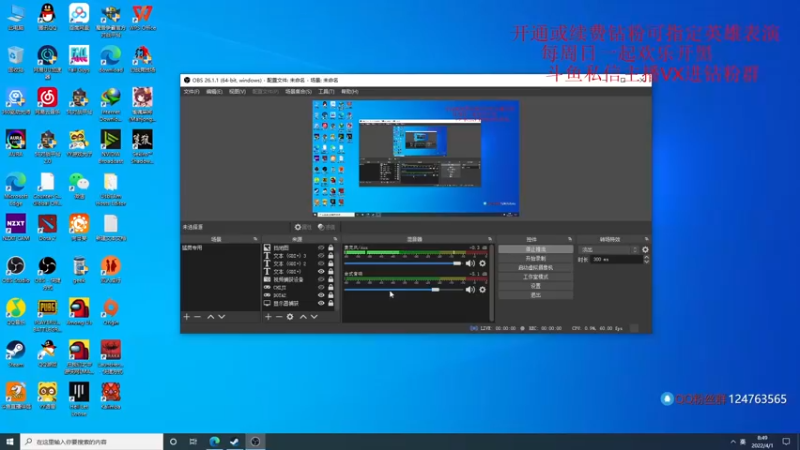The height and width of the screenshot is (450, 800).
Task: Pop out the Controls dock panel
Action: [570, 239]
